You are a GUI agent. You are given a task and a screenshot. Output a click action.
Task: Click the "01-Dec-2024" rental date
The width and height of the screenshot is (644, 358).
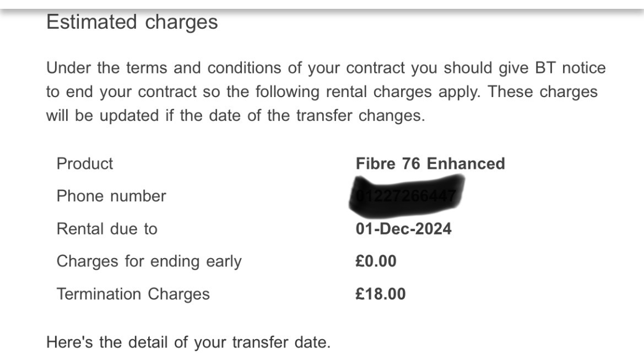coord(404,229)
